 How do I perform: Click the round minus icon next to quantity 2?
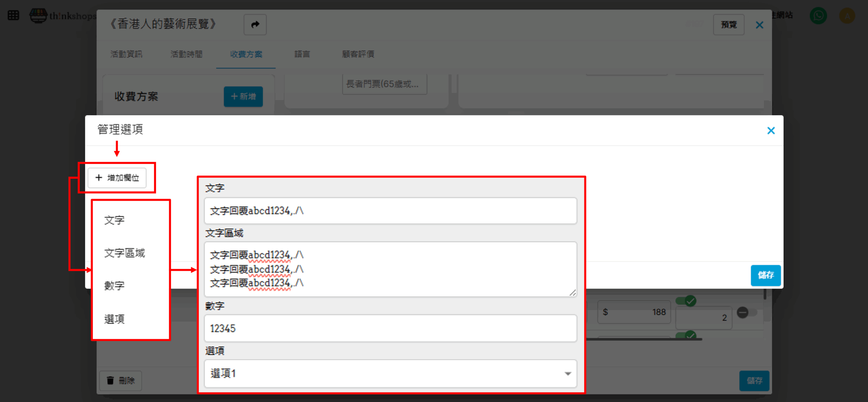743,312
